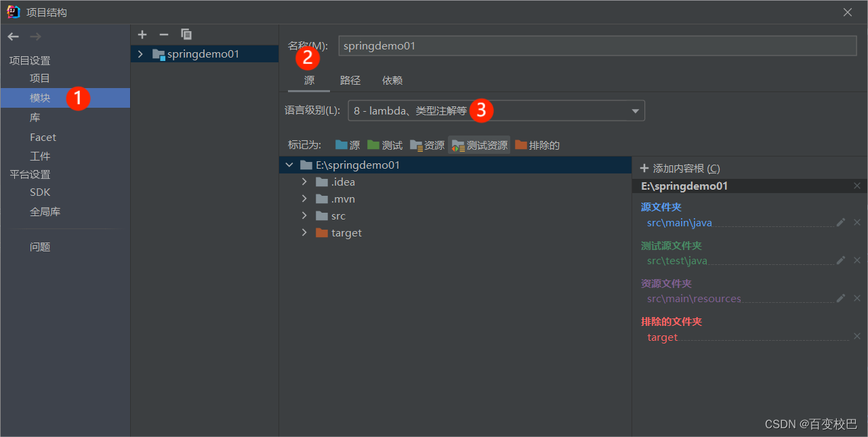This screenshot has height=437, width=868.
Task: Open Facet settings in sidebar
Action: (x=43, y=137)
